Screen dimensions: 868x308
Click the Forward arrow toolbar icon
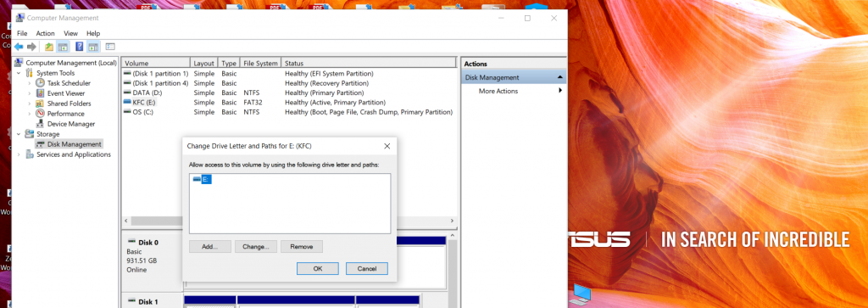31,47
